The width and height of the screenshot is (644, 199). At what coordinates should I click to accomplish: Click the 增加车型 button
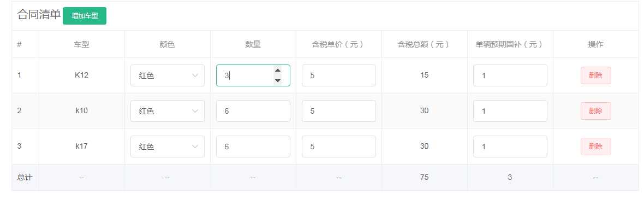tap(84, 16)
